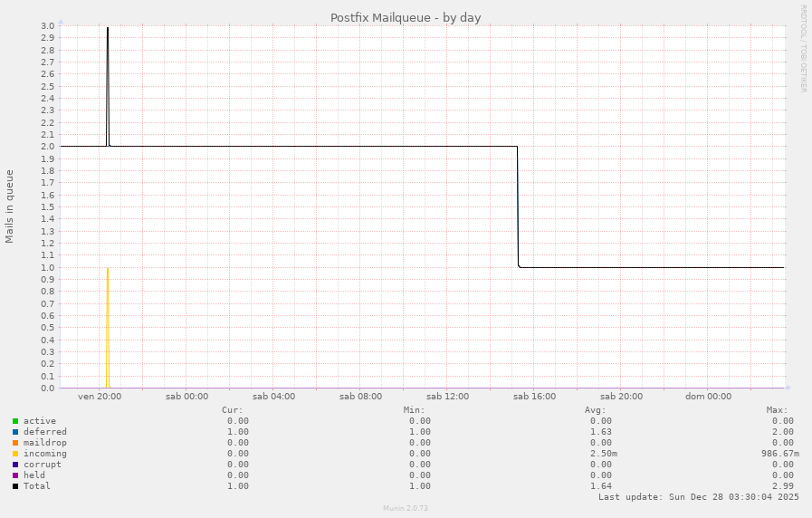
Task: Click the incoming Avg value 2.50m
Action: coord(604,454)
